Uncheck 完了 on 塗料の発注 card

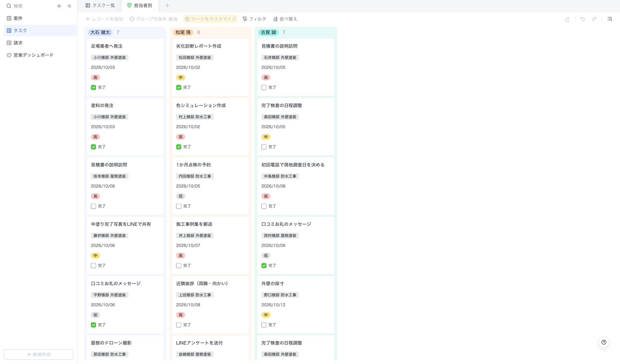click(93, 147)
